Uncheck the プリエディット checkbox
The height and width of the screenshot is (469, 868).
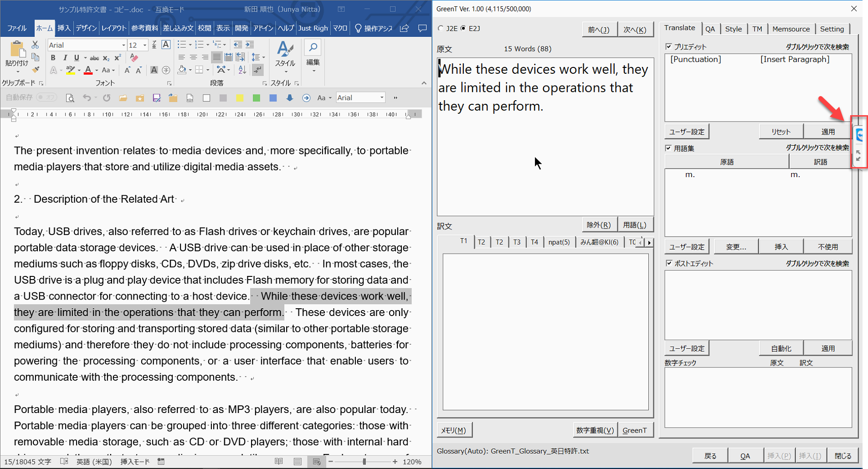click(x=668, y=46)
